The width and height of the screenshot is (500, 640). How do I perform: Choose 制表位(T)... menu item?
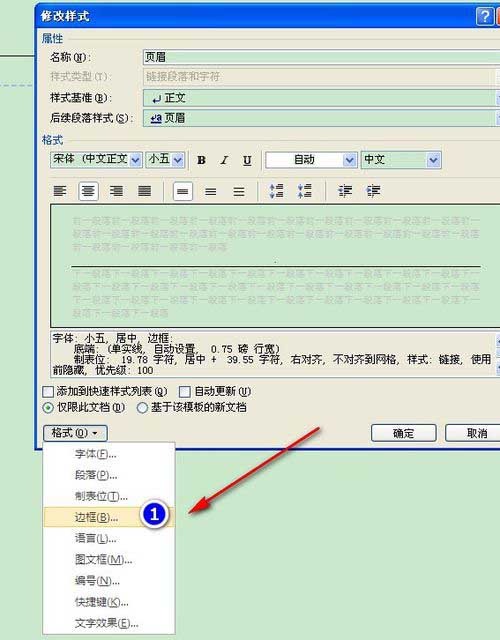point(109,496)
